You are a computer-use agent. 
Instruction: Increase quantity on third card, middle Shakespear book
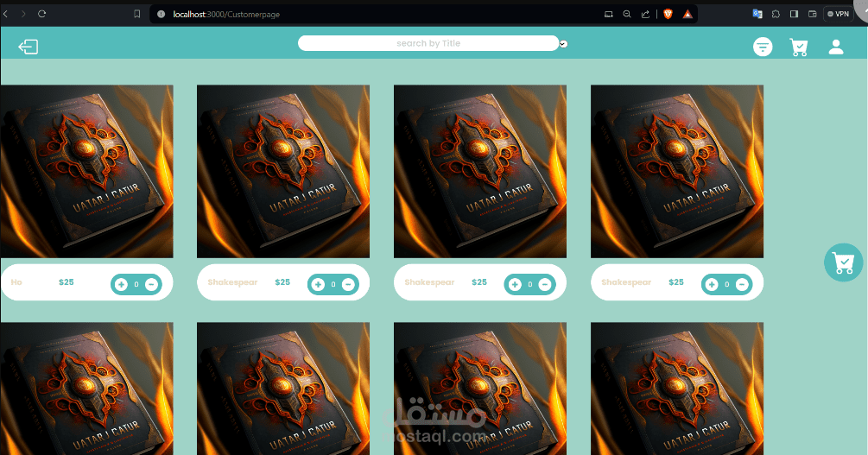click(x=515, y=285)
